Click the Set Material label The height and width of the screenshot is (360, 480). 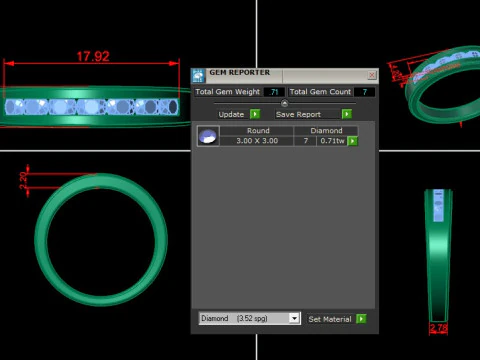330,319
